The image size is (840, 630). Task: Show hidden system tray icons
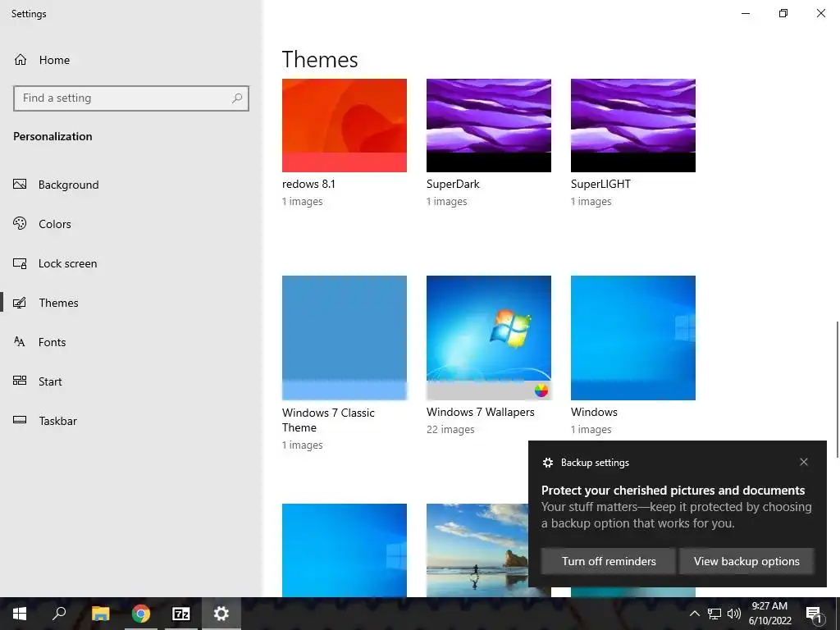pyautogui.click(x=694, y=614)
